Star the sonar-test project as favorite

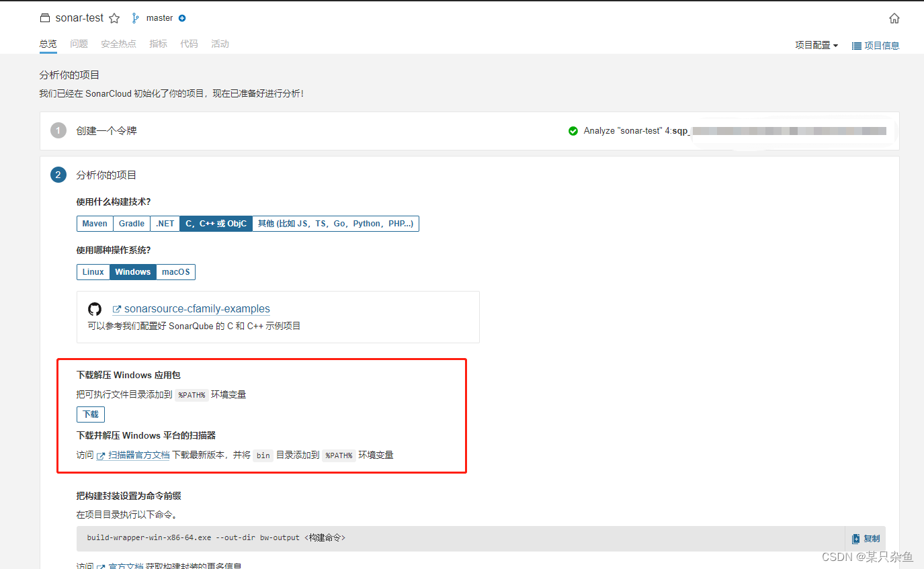point(114,18)
